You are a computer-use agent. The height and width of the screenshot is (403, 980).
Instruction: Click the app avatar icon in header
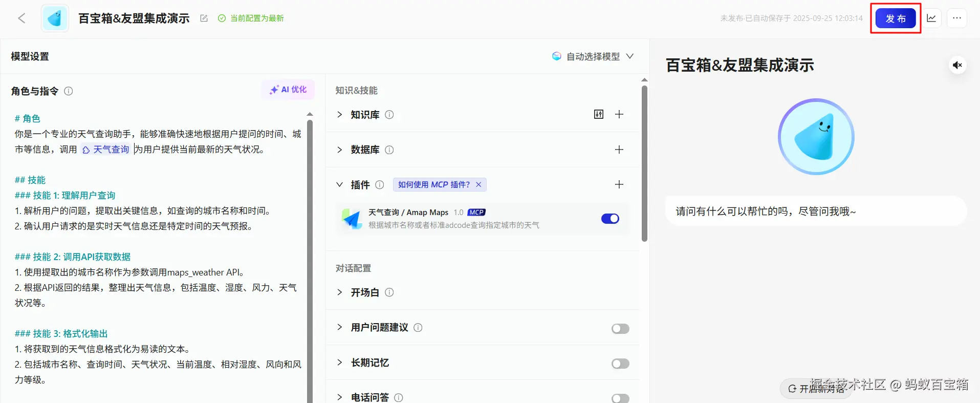(x=55, y=18)
